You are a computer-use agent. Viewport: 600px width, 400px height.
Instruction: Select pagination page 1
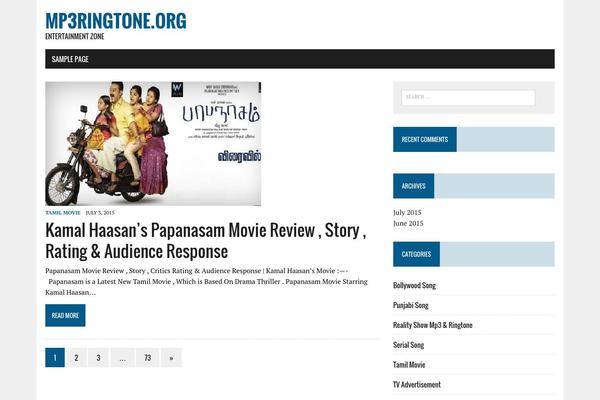[55, 358]
